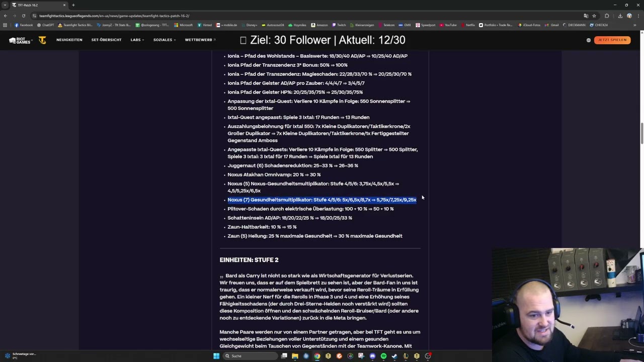Image resolution: width=644 pixels, height=362 pixels.
Task: Click the Piltover-Schaden durch elektrische Überlastung line
Action: point(310,209)
